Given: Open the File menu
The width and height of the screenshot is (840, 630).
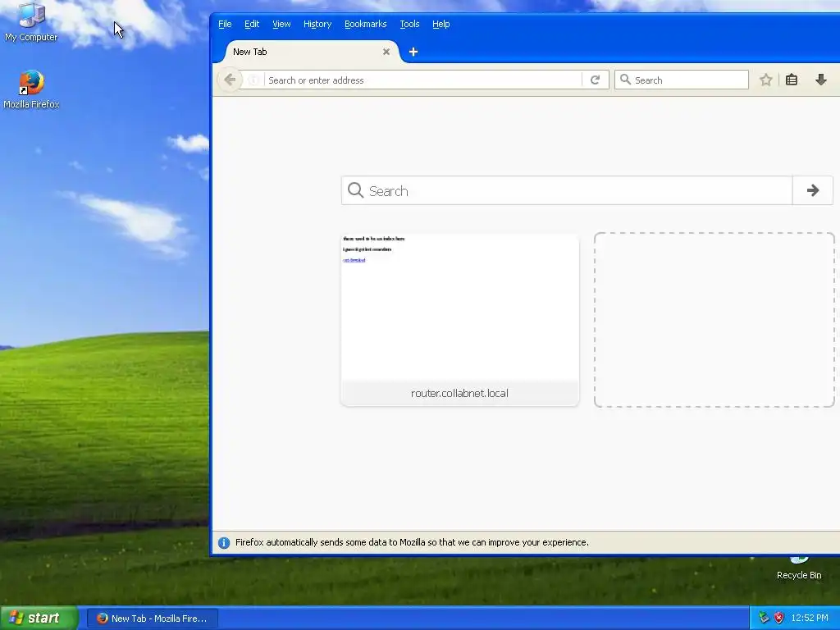Looking at the screenshot, I should tap(225, 24).
